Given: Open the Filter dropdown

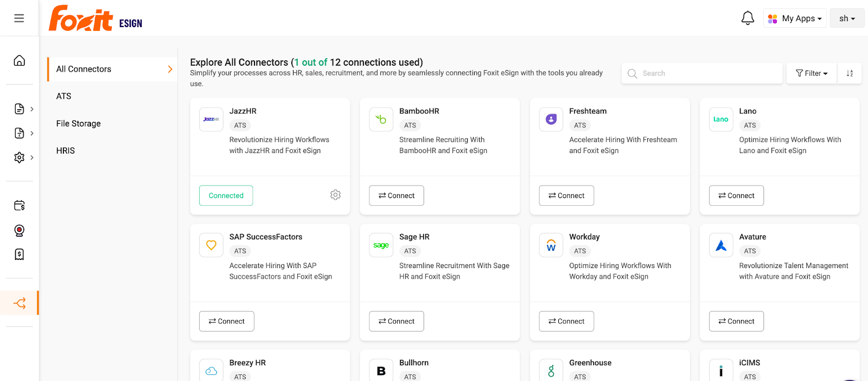Looking at the screenshot, I should click(x=812, y=73).
